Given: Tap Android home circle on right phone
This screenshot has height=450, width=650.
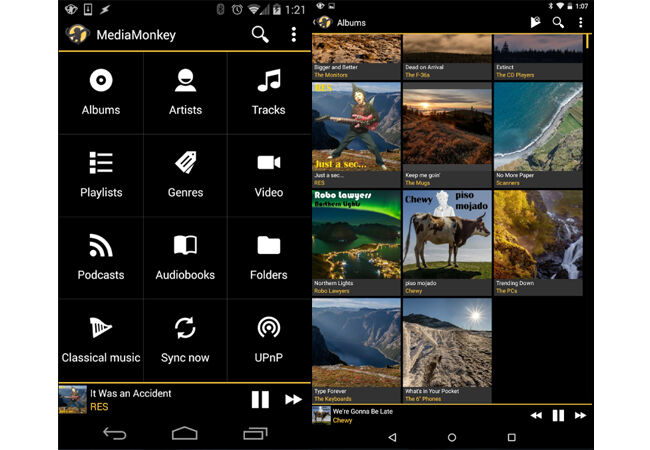Looking at the screenshot, I should tap(452, 437).
